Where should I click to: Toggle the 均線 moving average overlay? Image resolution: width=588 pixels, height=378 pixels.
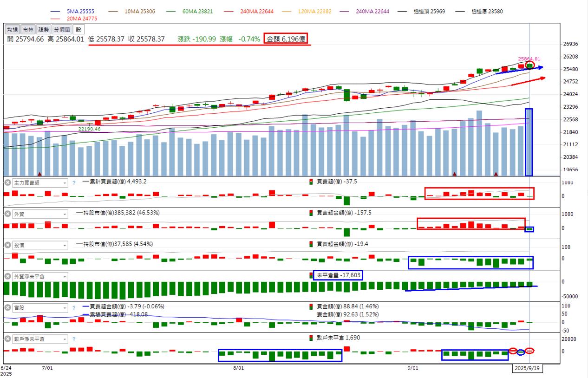[x=13, y=29]
